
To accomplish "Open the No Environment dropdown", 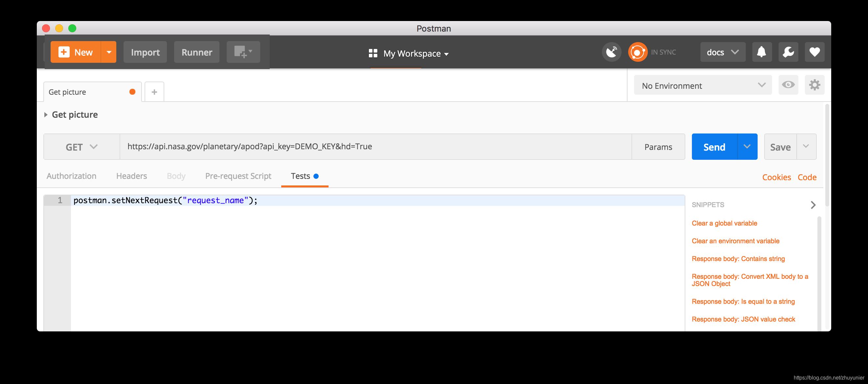I will (x=703, y=85).
